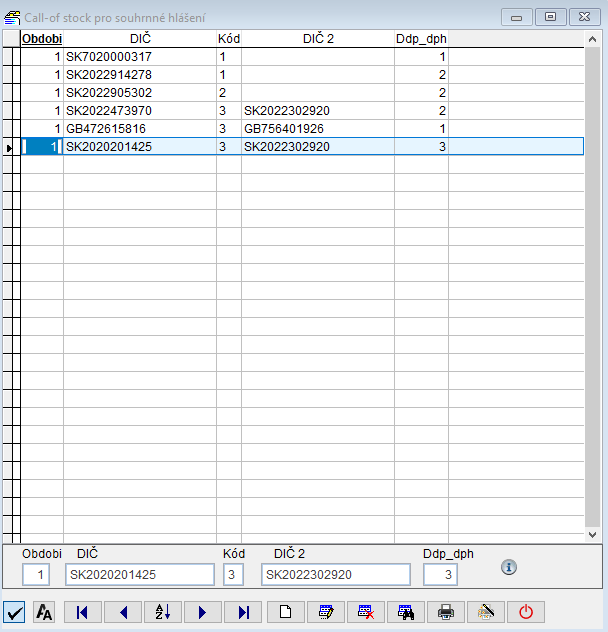
Task: Click the scrollbar up arrow
Action: coord(592,39)
